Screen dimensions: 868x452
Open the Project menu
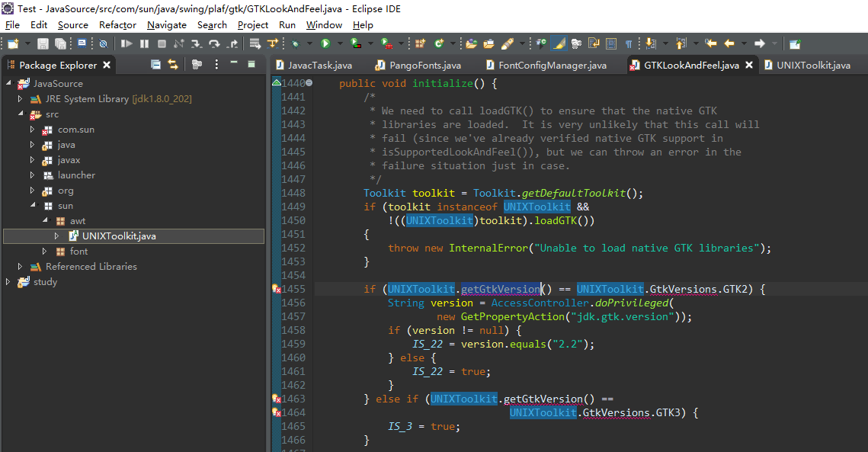click(x=253, y=25)
